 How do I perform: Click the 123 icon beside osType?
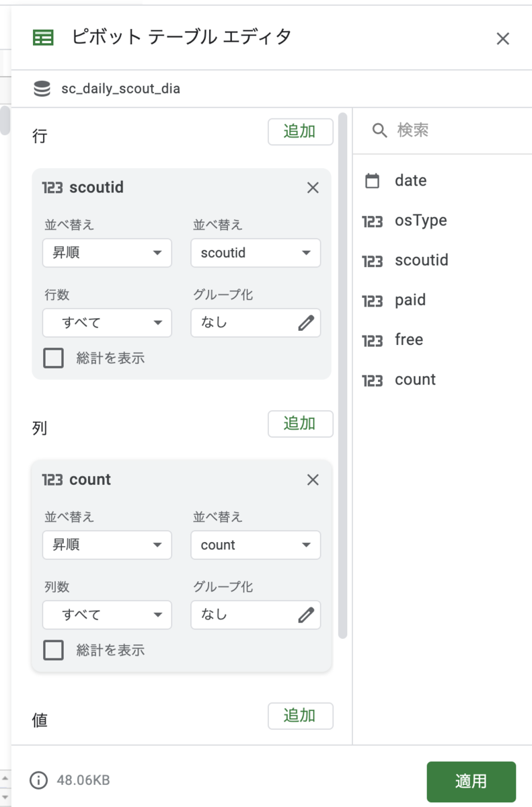(x=372, y=221)
